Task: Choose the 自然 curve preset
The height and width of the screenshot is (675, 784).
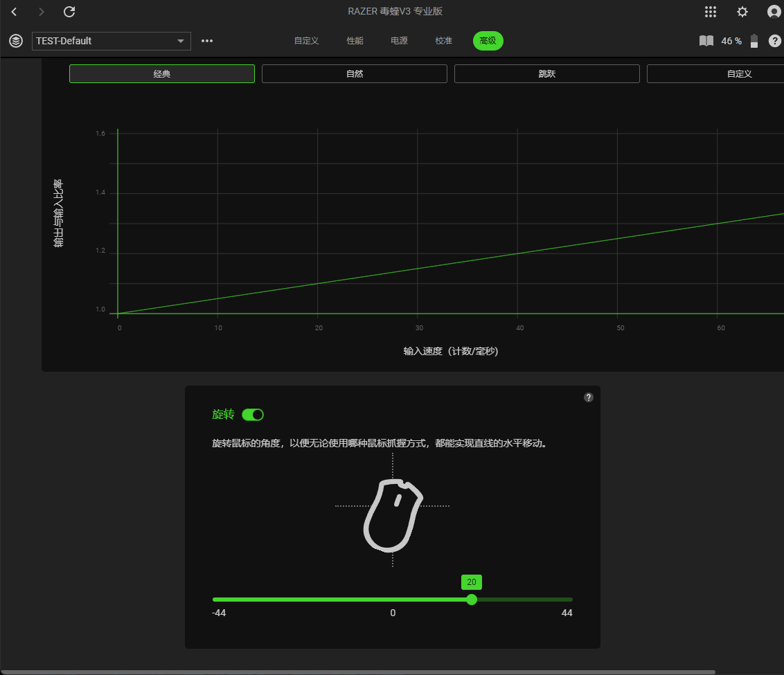Action: [x=355, y=74]
